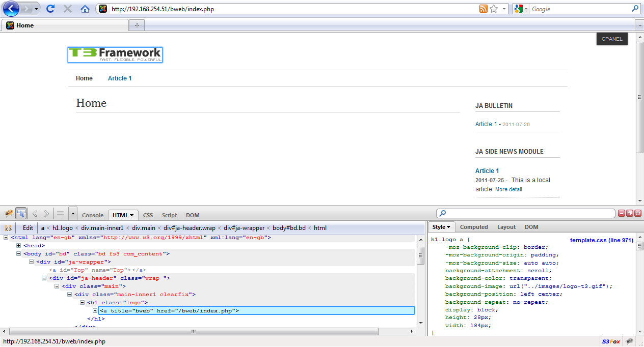
Task: Toggle the Firebug command line list button
Action: tap(61, 214)
